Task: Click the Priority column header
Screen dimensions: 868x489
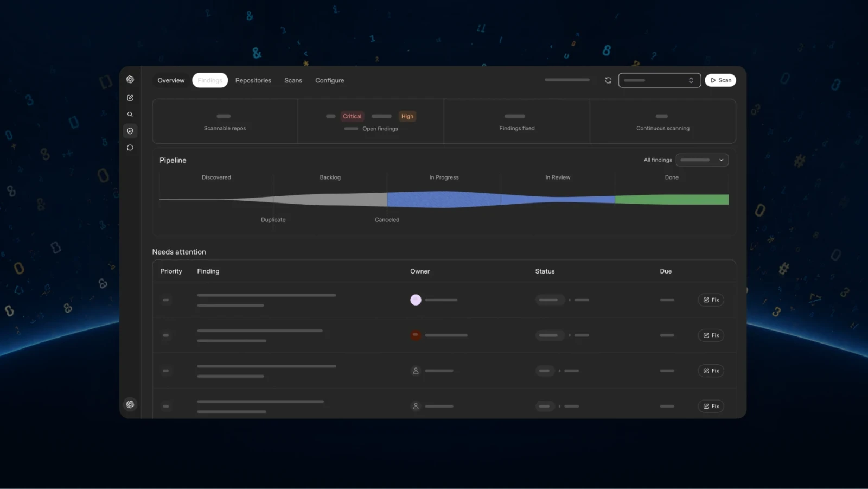Action: click(171, 271)
